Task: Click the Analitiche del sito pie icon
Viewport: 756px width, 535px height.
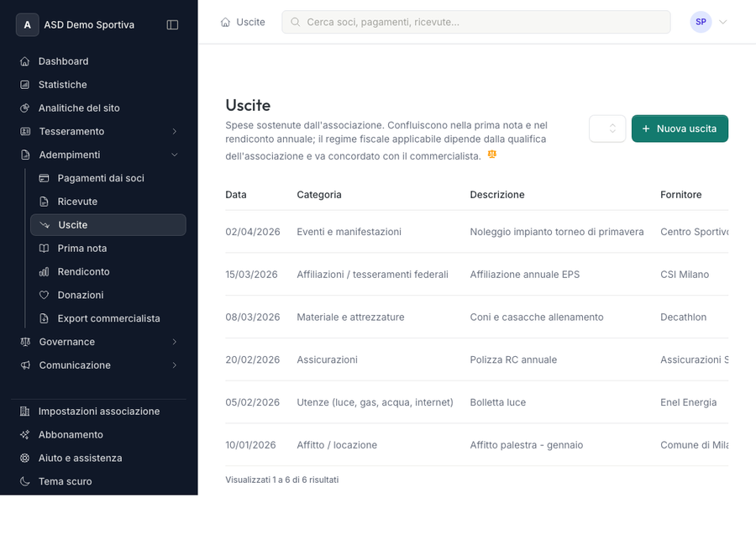Action: point(25,108)
